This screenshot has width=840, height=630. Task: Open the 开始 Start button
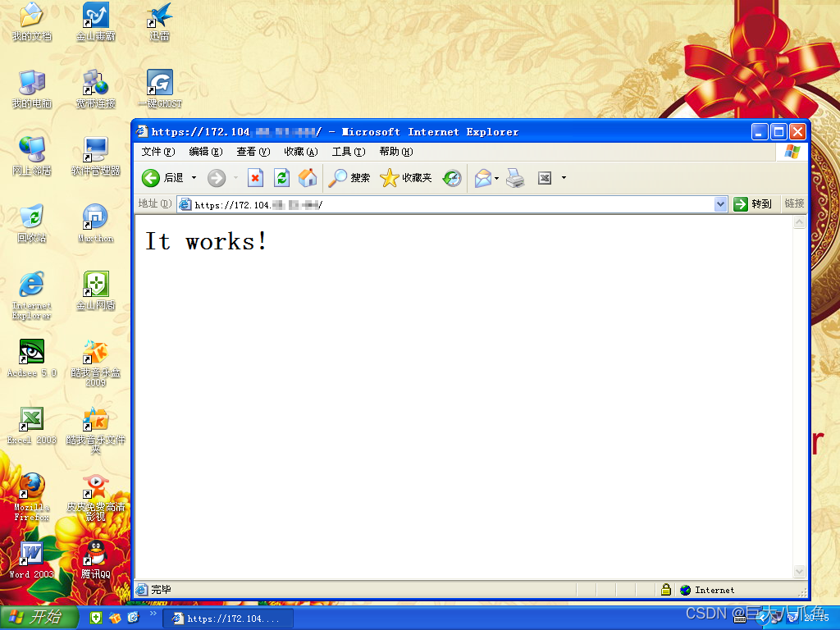[x=39, y=618]
